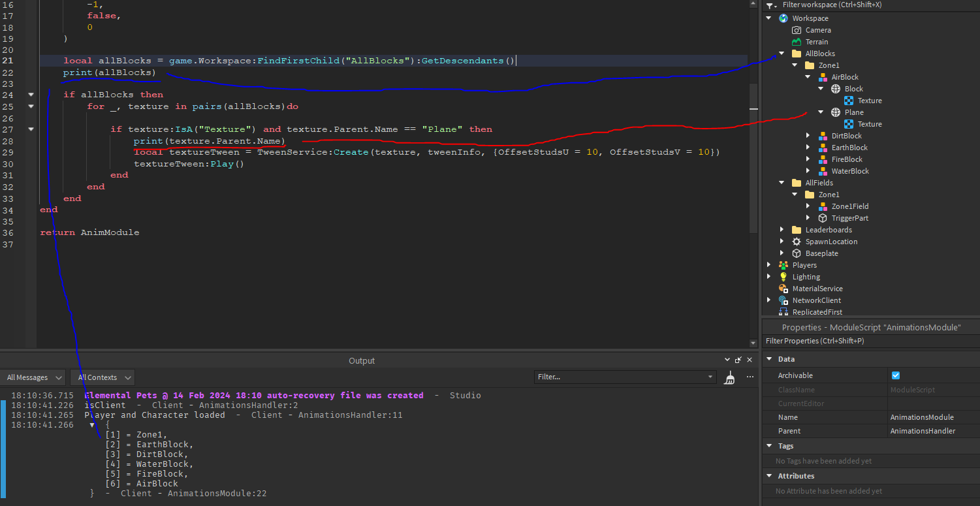Open the Output options ellipsis menu

coord(750,377)
